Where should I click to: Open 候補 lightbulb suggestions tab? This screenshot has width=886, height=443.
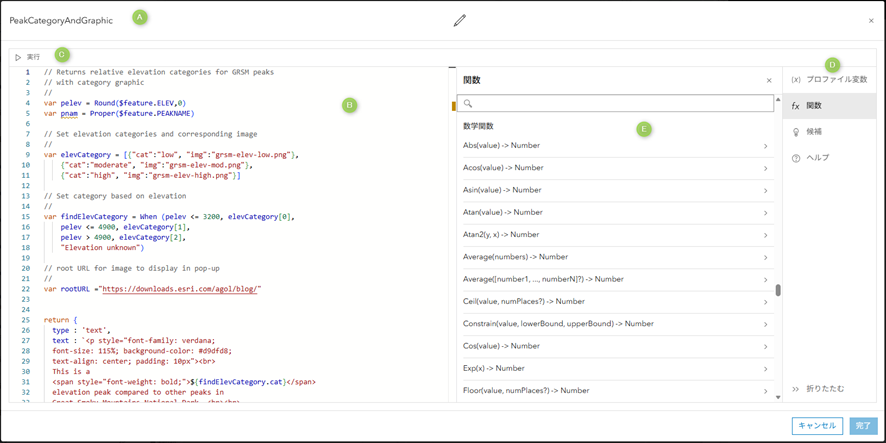(x=829, y=132)
